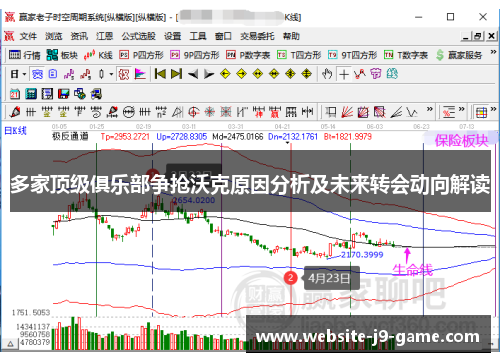Open the T数字表 tool
The height and width of the screenshot is (362, 500).
pos(406,55)
